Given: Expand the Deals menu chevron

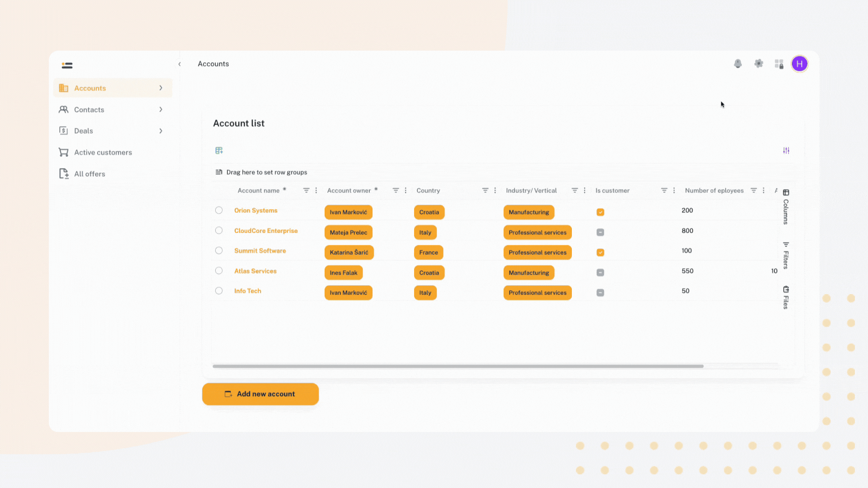Looking at the screenshot, I should [160, 131].
